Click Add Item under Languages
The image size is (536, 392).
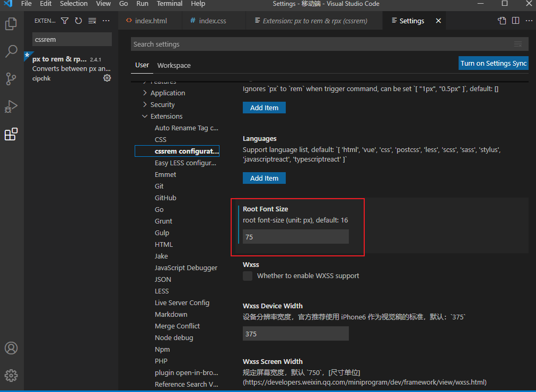coord(264,178)
